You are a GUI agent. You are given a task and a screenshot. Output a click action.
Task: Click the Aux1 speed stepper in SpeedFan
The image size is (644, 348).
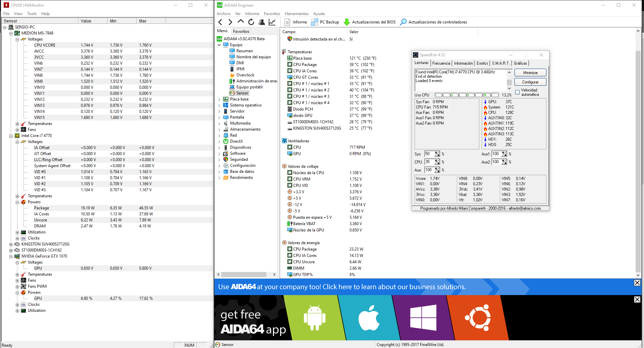504,154
